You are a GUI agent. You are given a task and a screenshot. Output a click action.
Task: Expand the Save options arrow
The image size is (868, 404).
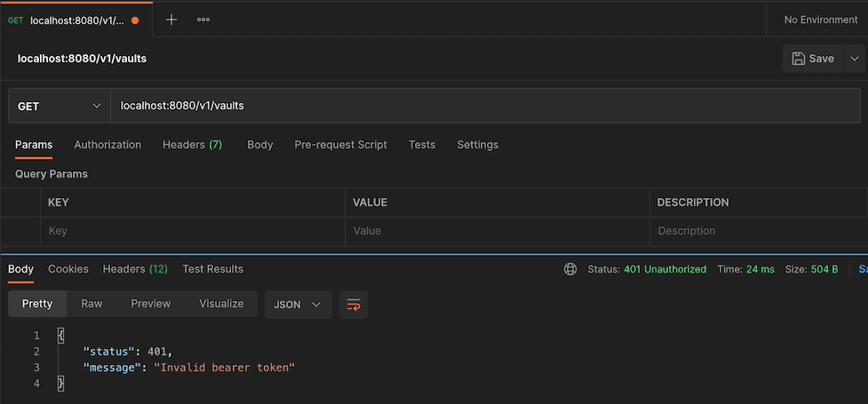[x=854, y=59]
